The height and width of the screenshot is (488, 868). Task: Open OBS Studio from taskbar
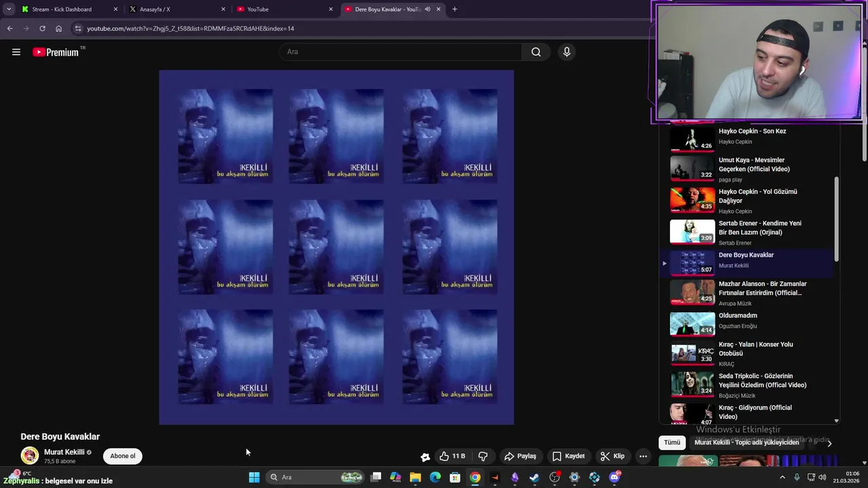pos(555,477)
